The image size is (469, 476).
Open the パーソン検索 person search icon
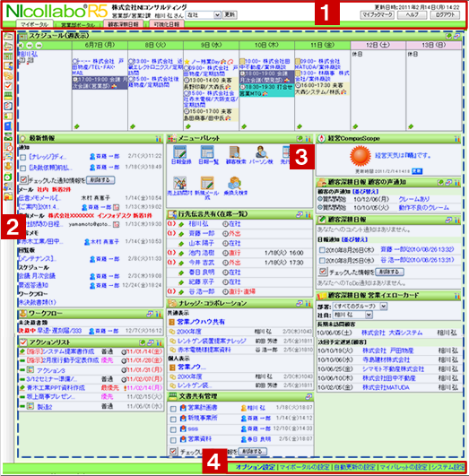click(x=261, y=152)
